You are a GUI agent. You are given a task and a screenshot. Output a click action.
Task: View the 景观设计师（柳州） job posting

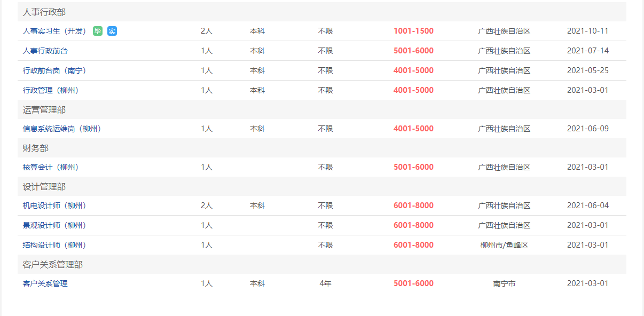tap(54, 225)
